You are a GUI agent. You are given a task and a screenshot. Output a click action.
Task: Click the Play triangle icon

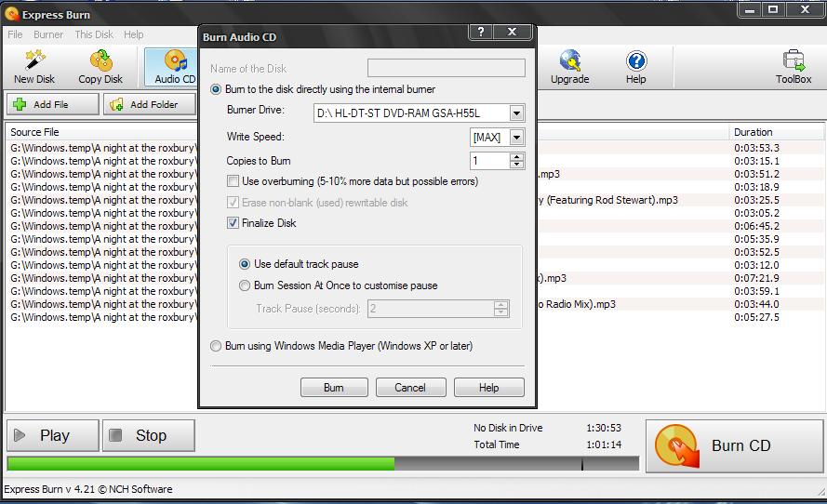20,435
